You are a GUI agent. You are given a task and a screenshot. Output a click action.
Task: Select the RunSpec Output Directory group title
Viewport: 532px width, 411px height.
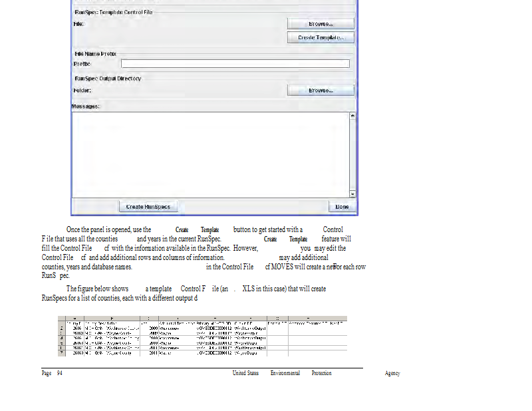click(x=107, y=78)
